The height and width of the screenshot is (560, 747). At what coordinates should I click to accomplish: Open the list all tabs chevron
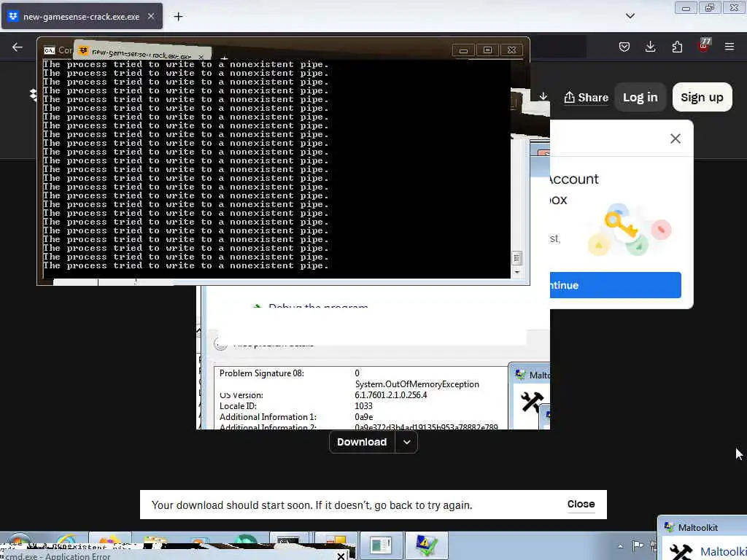point(630,16)
